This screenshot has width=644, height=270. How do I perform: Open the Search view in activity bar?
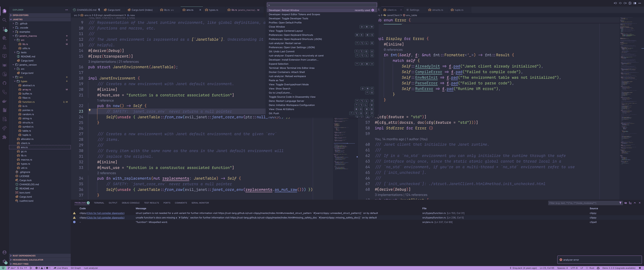point(4,20)
